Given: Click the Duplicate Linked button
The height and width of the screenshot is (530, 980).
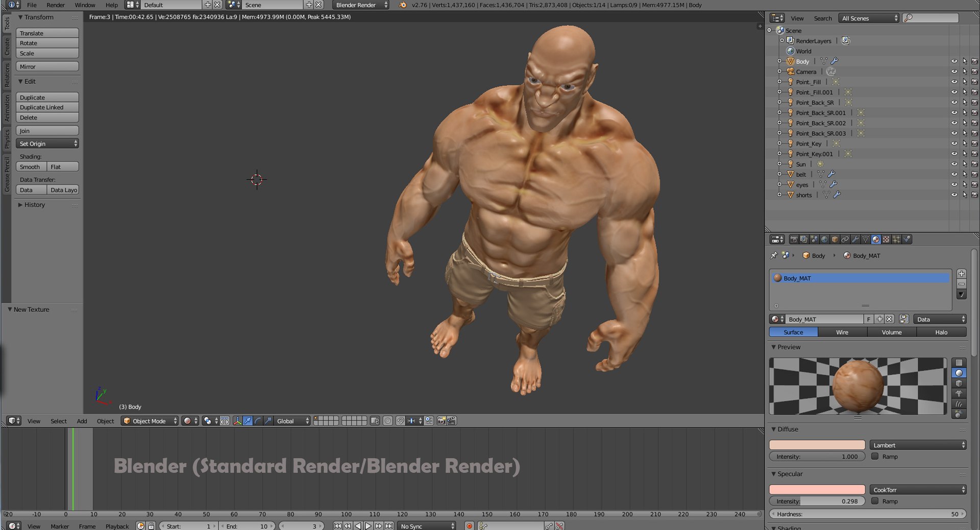Looking at the screenshot, I should tap(47, 107).
